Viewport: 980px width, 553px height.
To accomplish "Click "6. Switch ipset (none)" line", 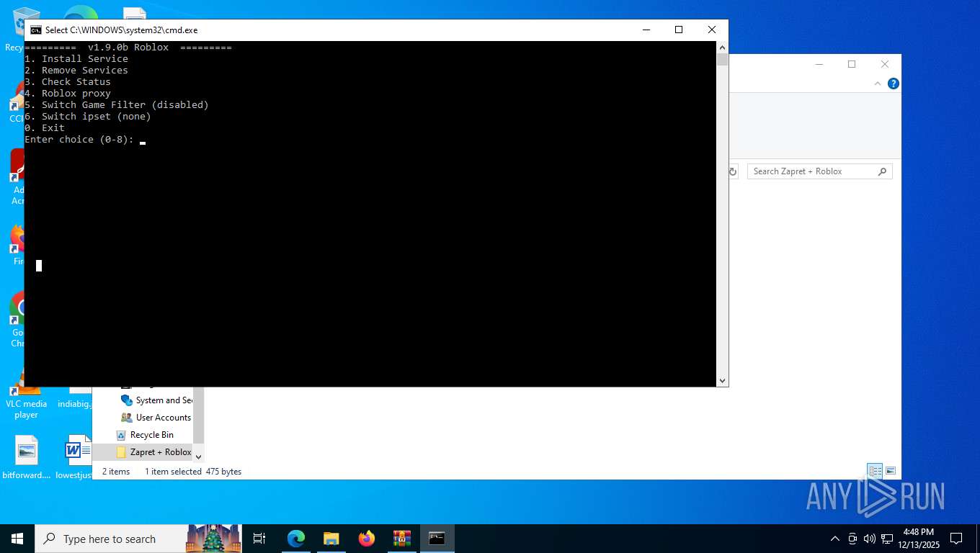I will pos(88,117).
